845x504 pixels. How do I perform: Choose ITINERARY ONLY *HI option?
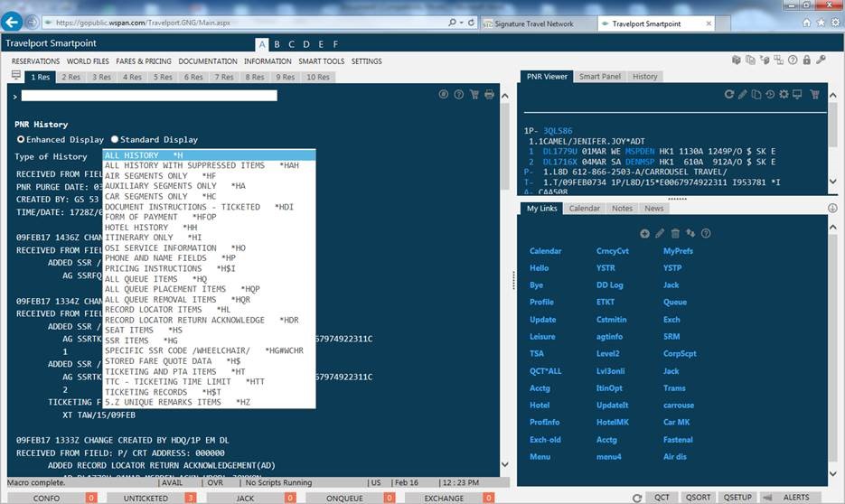point(209,238)
